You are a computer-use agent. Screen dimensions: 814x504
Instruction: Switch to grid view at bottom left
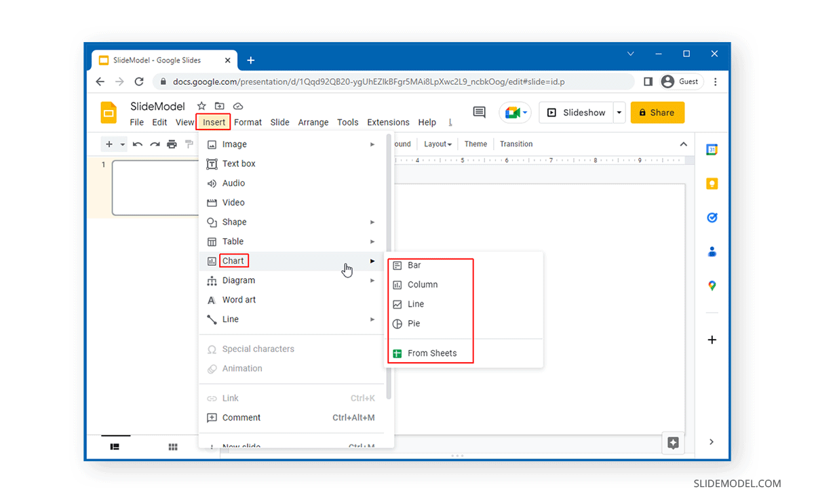coord(173,446)
